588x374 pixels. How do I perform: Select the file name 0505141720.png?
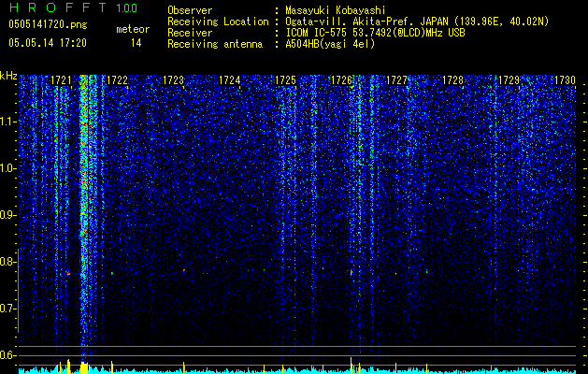[48, 24]
